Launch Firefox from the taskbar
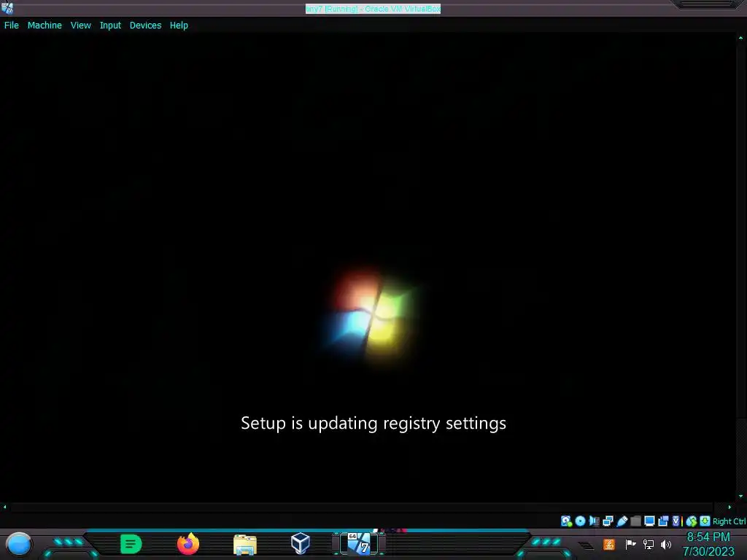Viewport: 747px width, 560px height. (x=188, y=544)
